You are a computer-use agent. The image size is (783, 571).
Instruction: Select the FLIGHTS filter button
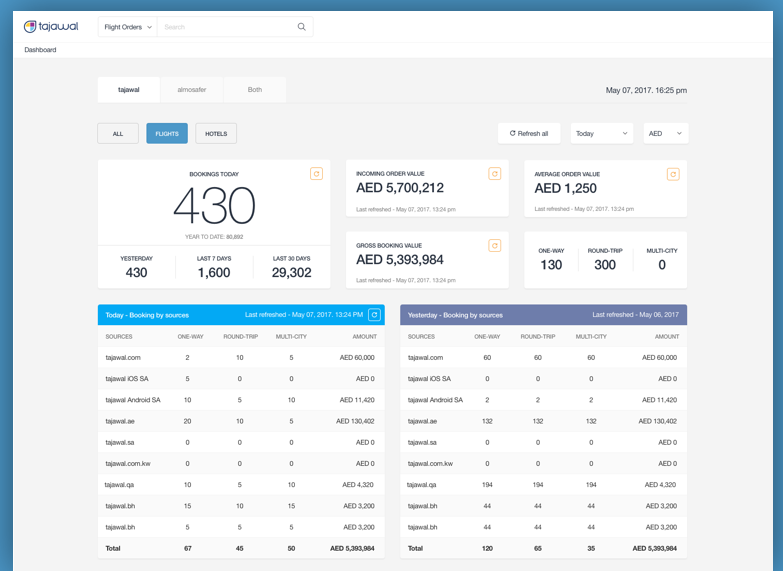[x=167, y=133]
